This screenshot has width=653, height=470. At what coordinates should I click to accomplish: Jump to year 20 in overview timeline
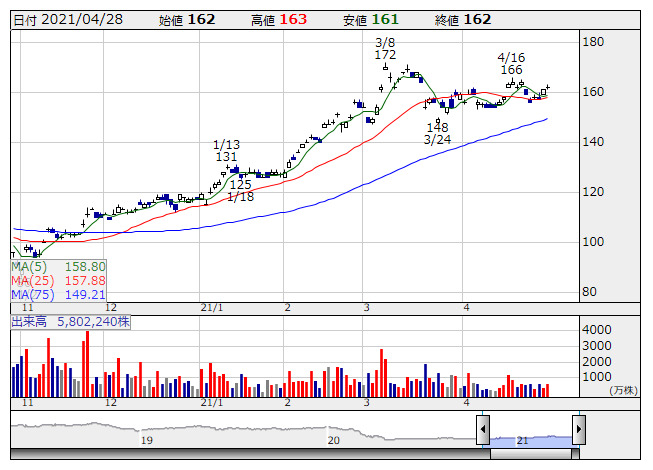click(x=334, y=440)
